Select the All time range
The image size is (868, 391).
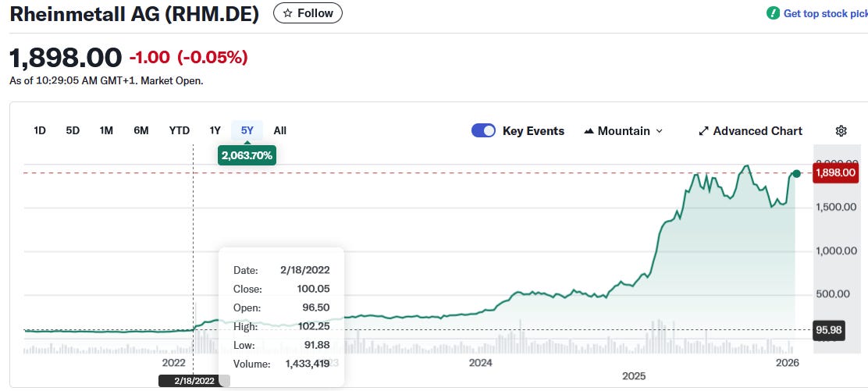280,130
